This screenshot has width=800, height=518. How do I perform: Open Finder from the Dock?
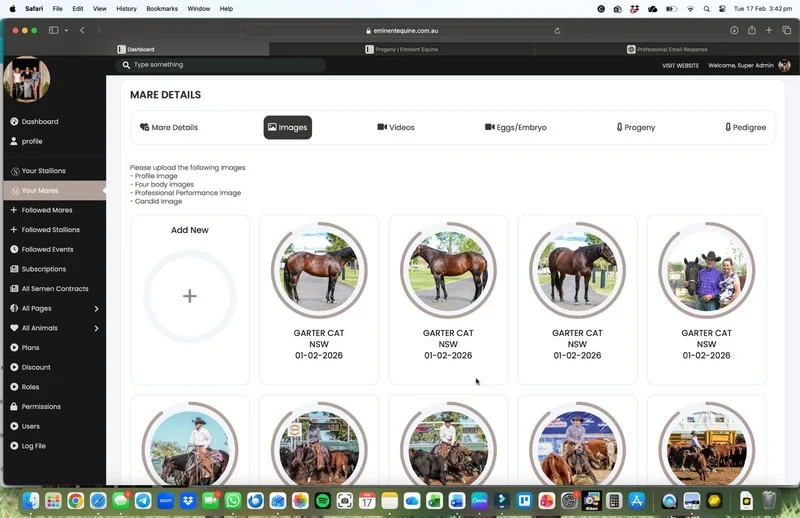[x=31, y=501]
